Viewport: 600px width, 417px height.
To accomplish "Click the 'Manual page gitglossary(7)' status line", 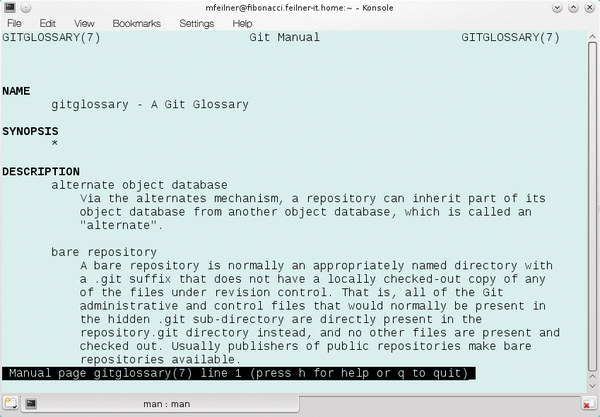I will click(x=238, y=373).
